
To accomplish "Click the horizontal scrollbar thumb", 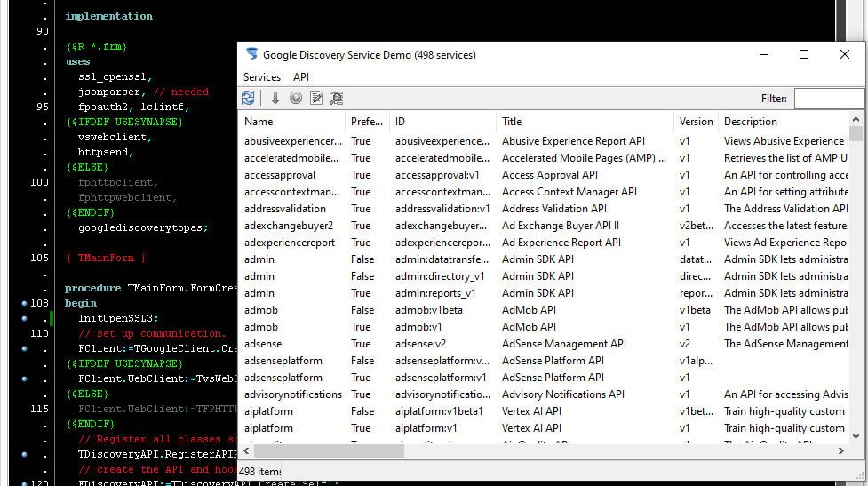I will (x=329, y=451).
